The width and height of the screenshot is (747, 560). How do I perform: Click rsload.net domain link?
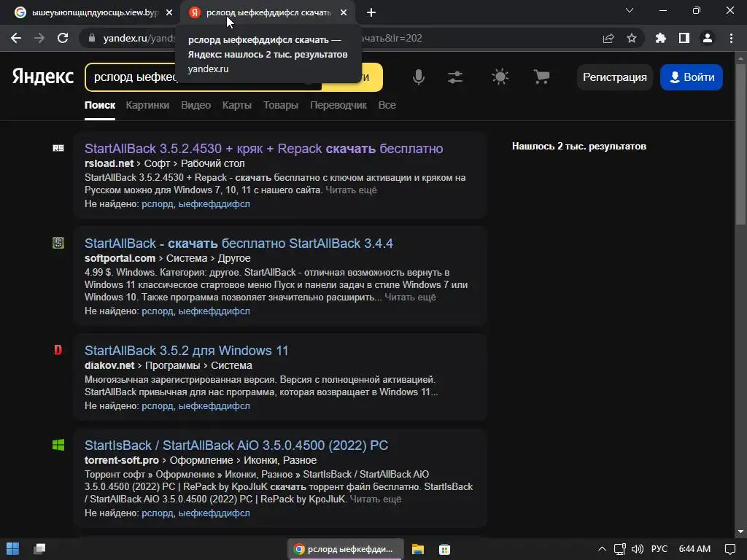109,163
